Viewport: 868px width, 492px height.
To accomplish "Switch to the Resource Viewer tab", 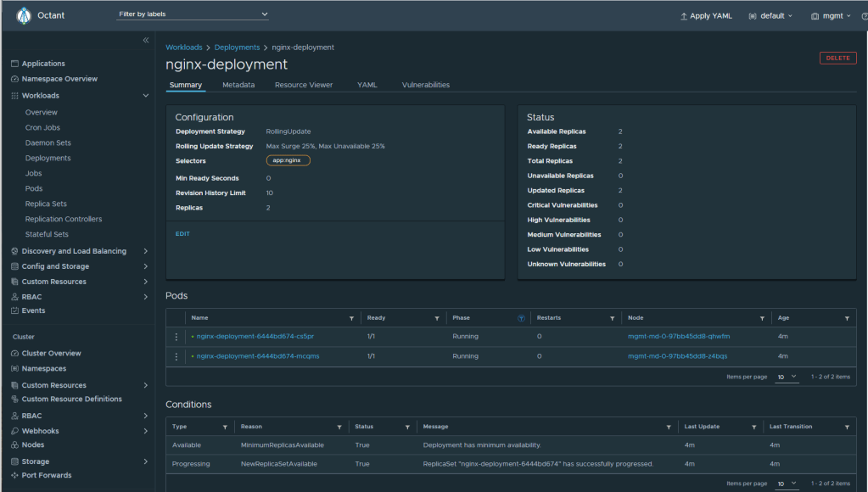I will tap(303, 85).
